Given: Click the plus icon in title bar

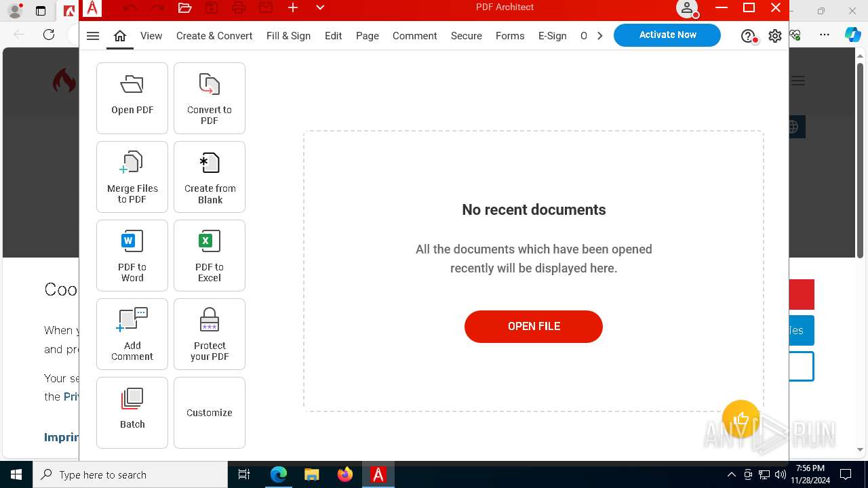Looking at the screenshot, I should click(293, 7).
